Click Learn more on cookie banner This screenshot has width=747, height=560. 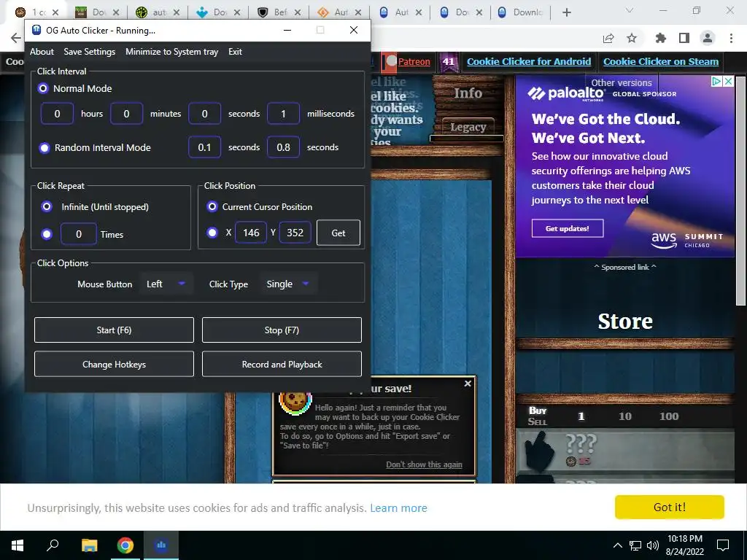[398, 508]
